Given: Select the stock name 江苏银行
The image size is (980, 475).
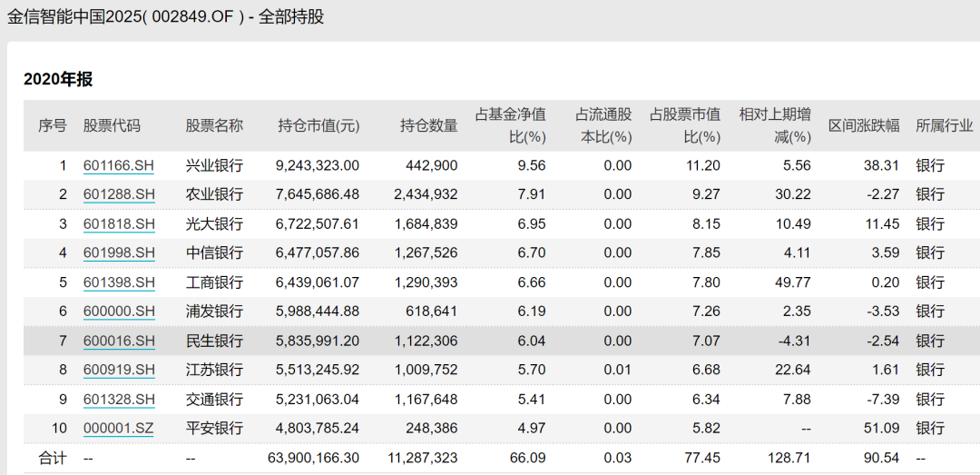Looking at the screenshot, I should click(214, 370).
